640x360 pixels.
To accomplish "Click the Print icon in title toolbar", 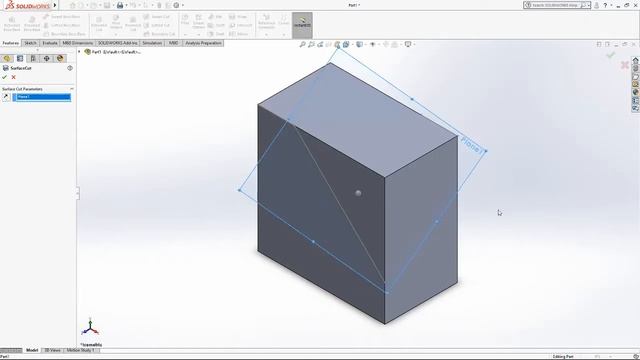I will (120, 5).
